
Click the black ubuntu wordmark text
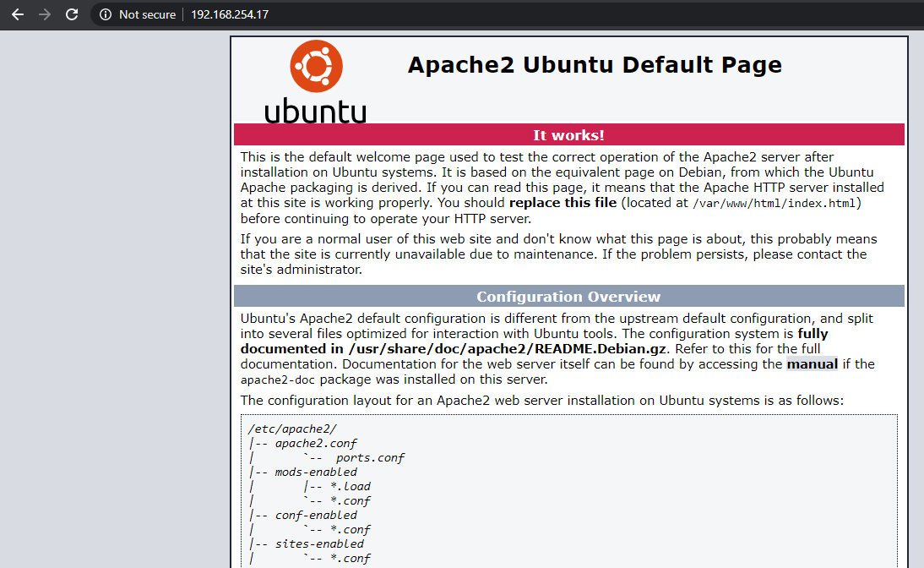click(x=315, y=111)
